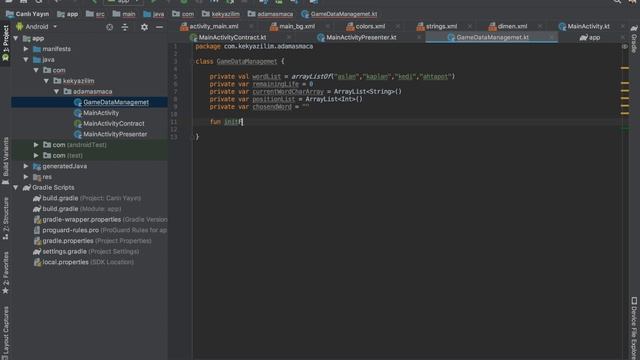Click the scroll-from-source target icon
Viewport: 640px width, 360px height.
click(x=109, y=27)
